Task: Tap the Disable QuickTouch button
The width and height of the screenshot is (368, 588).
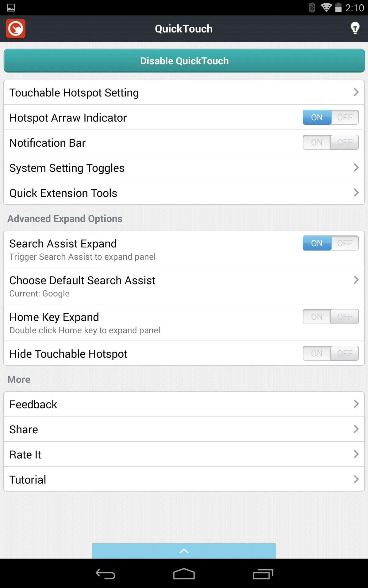Action: click(184, 61)
